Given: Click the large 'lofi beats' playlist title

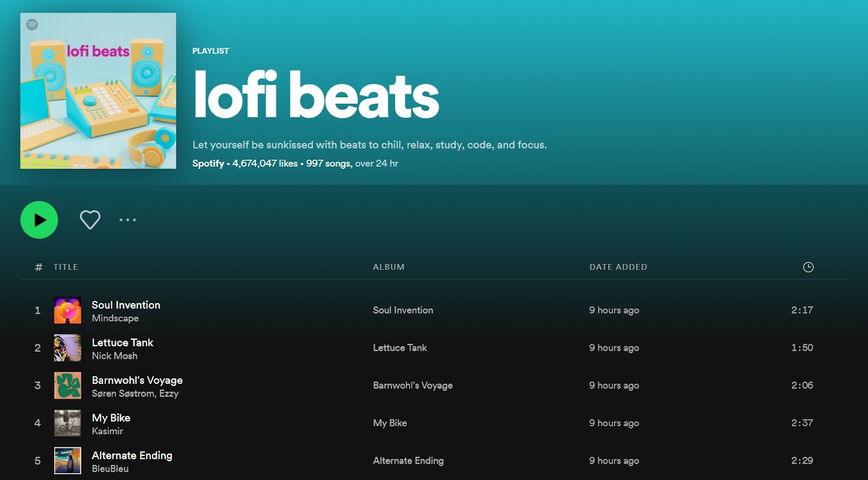Looking at the screenshot, I should [316, 95].
